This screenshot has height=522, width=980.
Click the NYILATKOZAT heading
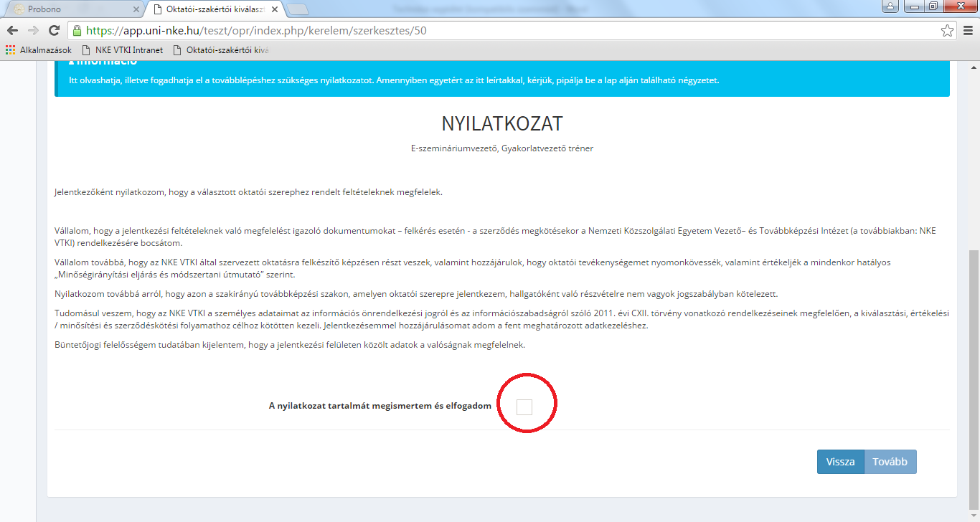(502, 123)
